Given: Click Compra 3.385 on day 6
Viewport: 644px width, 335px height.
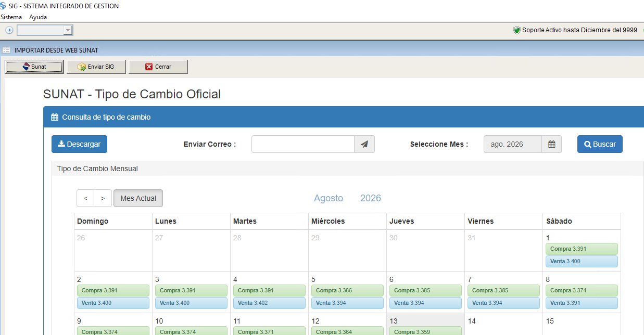Looking at the screenshot, I should [425, 290].
